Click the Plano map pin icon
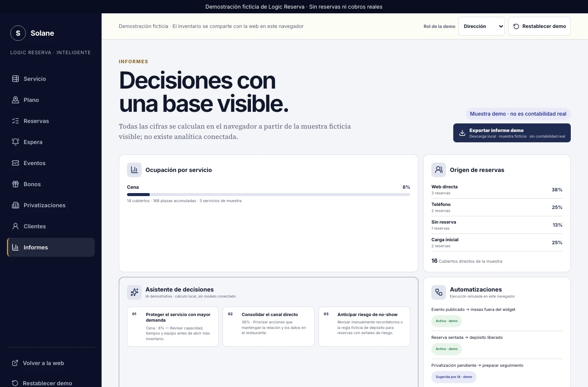Image resolution: width=588 pixels, height=387 pixels. [x=15, y=100]
